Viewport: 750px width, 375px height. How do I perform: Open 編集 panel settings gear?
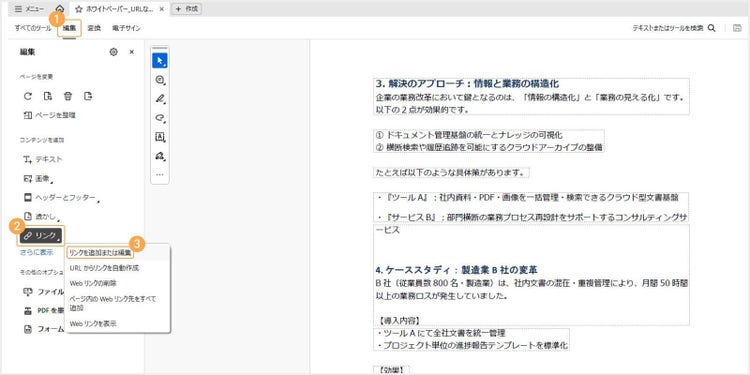click(x=113, y=52)
